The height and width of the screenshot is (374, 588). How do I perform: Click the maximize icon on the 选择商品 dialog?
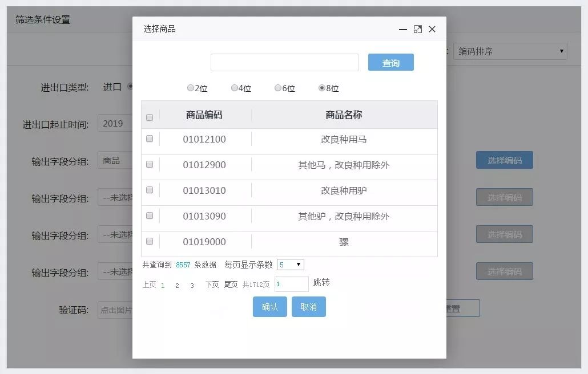(x=417, y=29)
